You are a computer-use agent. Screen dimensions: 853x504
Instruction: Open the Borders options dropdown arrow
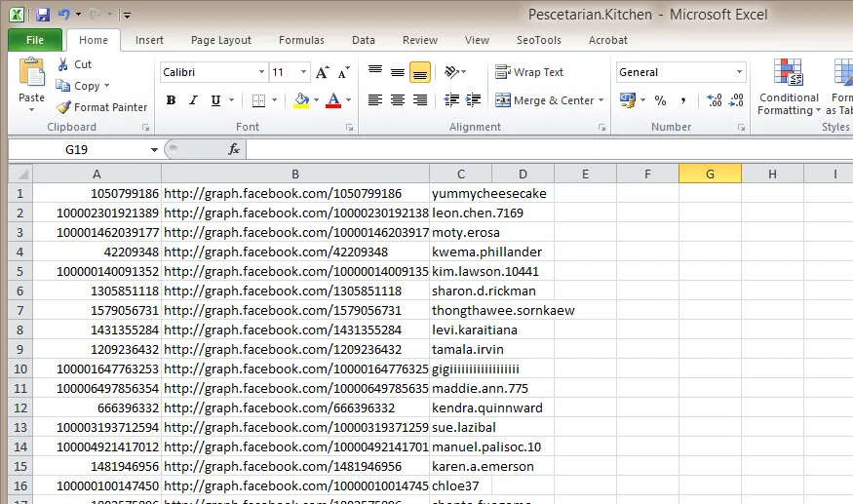(x=274, y=100)
